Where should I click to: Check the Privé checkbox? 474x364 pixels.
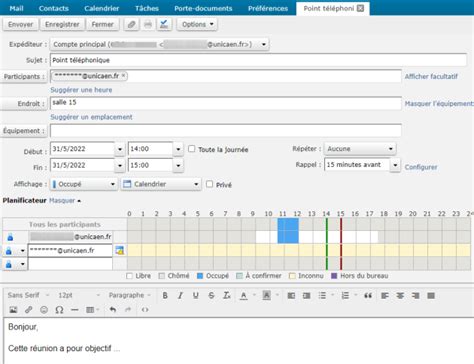tap(209, 184)
